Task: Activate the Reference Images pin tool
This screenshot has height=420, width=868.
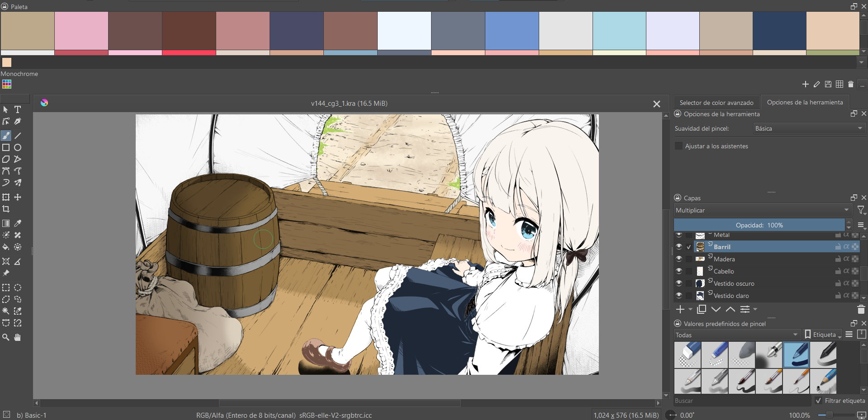Action: click(6, 273)
